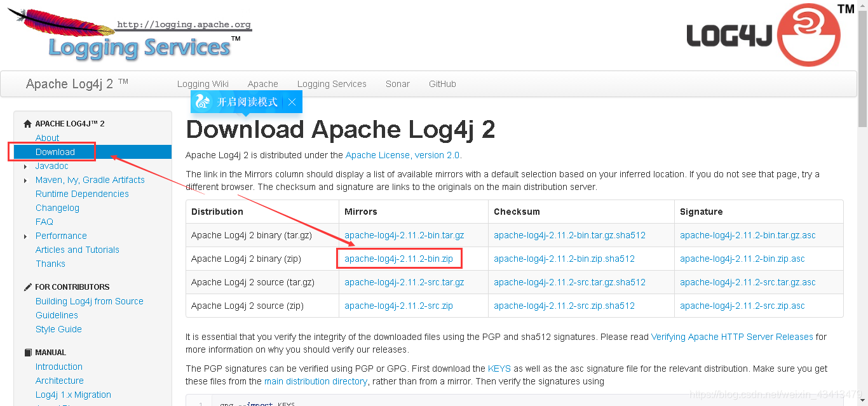Expand the Performance sidebar section
The height and width of the screenshot is (406, 868).
(x=25, y=236)
